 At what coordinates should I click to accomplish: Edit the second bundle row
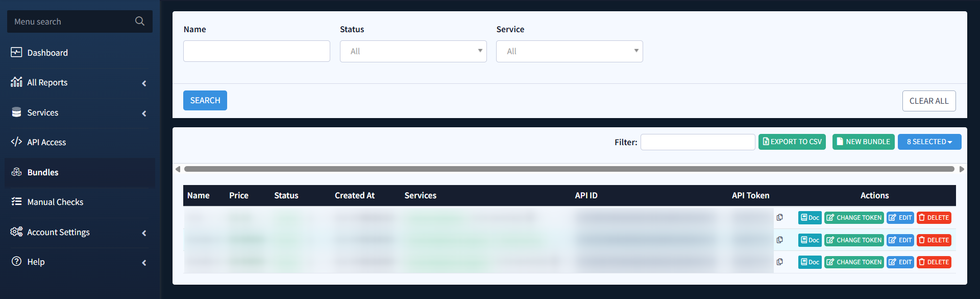pos(900,240)
